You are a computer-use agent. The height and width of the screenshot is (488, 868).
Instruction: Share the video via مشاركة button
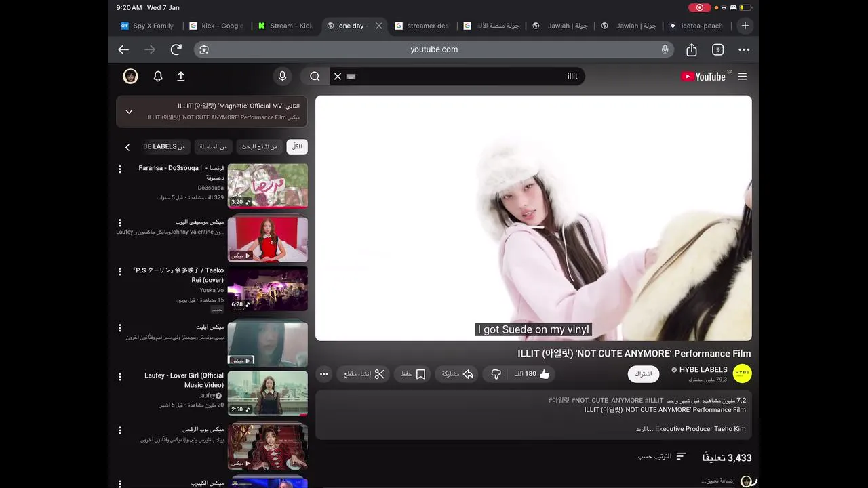click(x=458, y=374)
